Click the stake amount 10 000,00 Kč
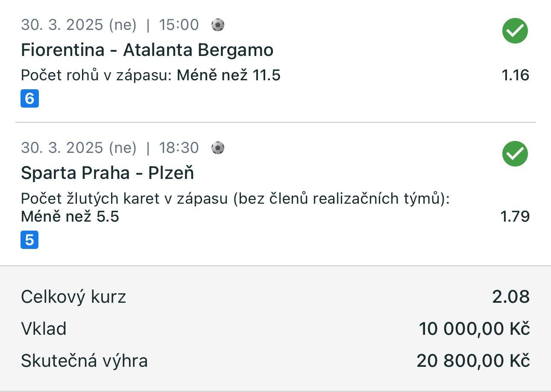The width and height of the screenshot is (551, 392). click(x=474, y=329)
